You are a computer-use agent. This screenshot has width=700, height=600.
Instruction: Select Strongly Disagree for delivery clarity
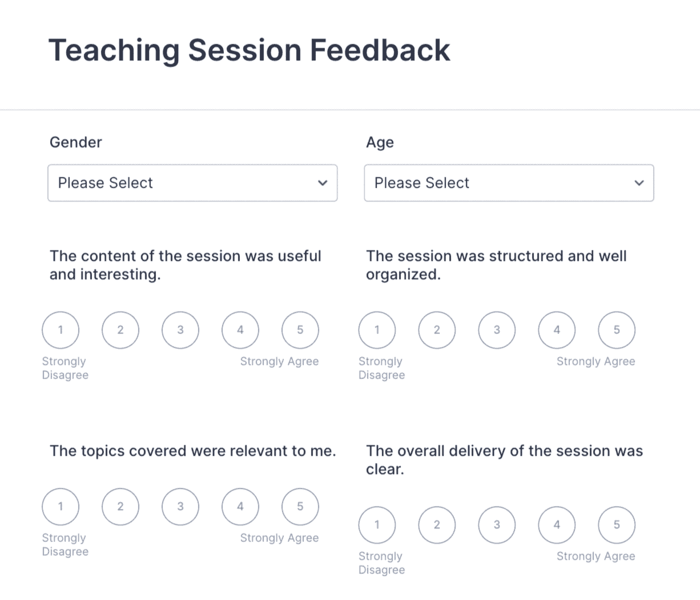pos(377,525)
